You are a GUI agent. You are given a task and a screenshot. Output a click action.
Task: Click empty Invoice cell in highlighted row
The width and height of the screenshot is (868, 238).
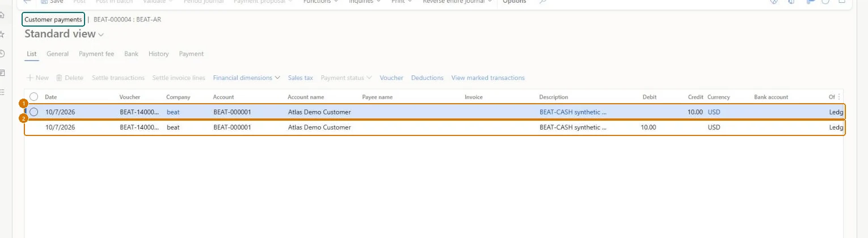point(499,112)
